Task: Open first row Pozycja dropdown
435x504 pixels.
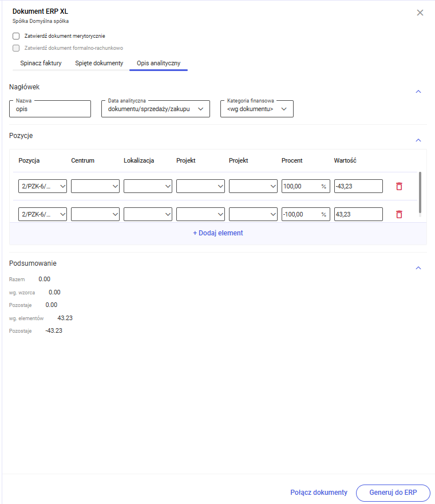Action: pos(43,186)
